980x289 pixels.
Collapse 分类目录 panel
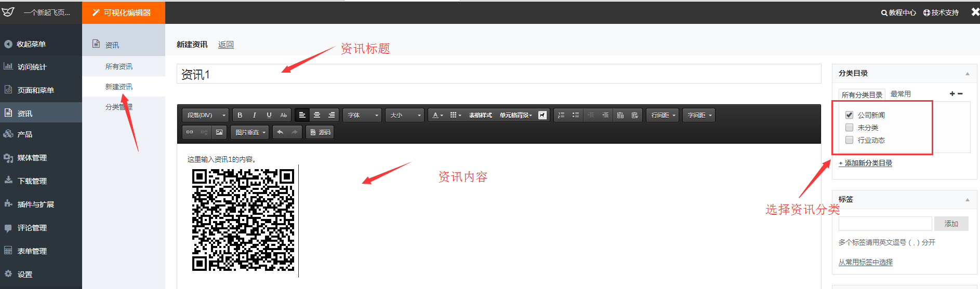968,74
